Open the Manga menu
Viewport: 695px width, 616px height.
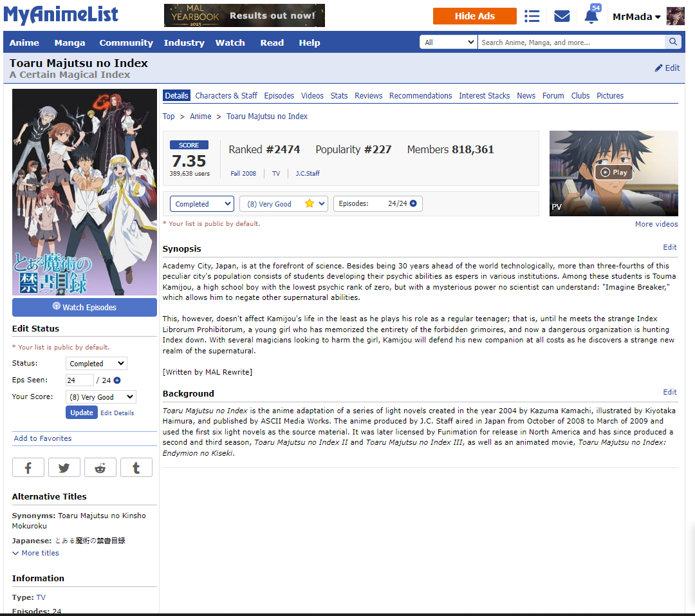(x=69, y=42)
